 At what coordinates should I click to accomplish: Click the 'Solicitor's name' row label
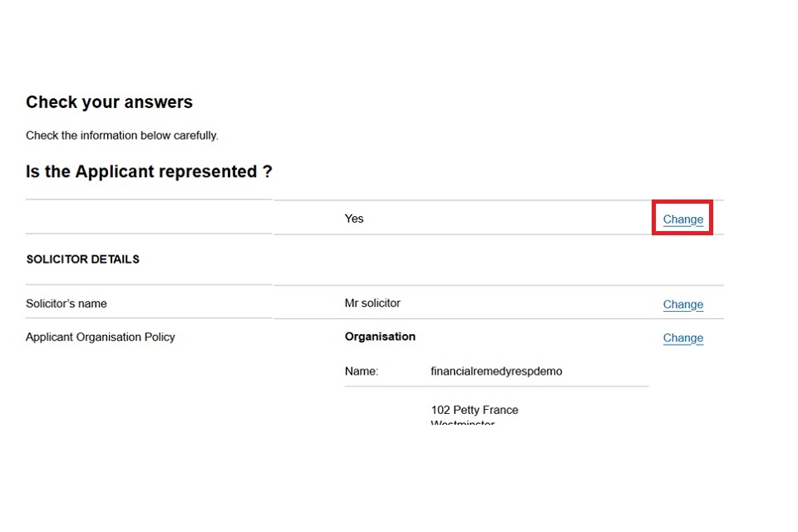tap(66, 303)
